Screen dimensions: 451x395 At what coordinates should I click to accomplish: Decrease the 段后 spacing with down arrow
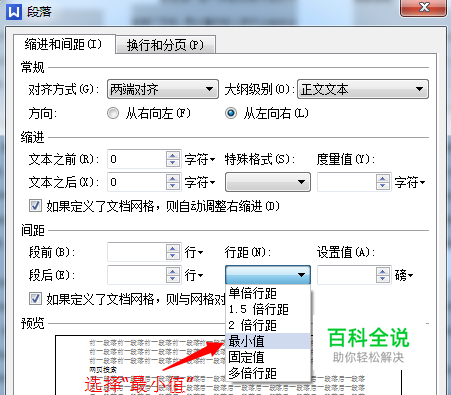click(173, 279)
